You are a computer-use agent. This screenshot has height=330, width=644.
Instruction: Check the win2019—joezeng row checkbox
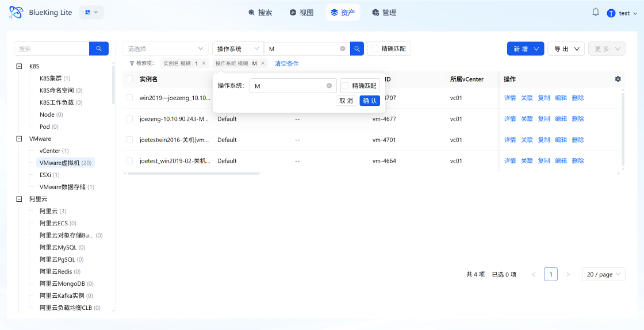[129, 98]
